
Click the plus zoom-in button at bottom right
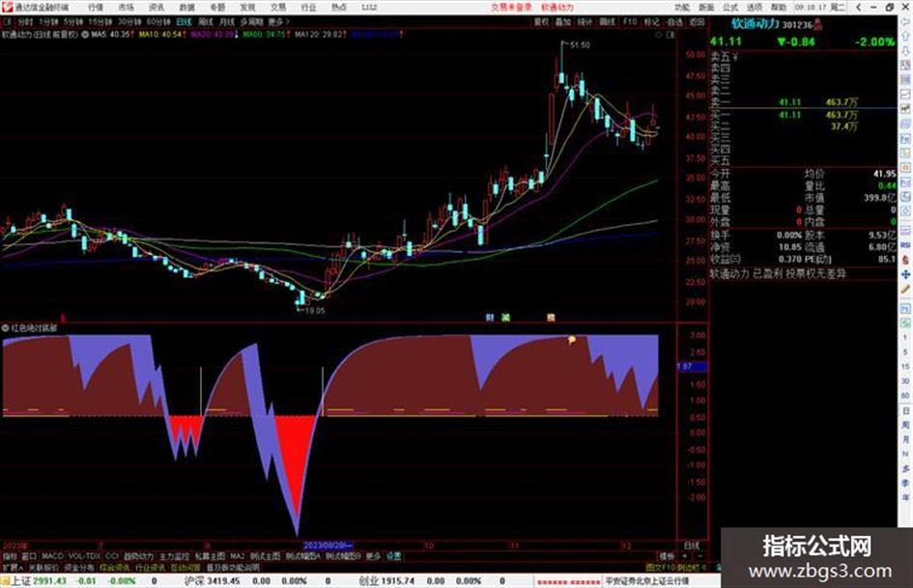[x=685, y=556]
